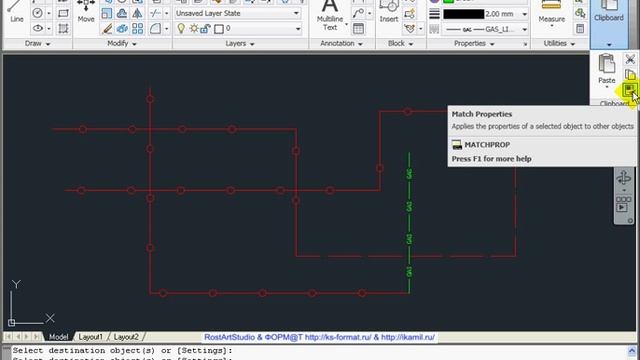Open the circle tool dropdown arrow
640x360 pixels.
(49, 13)
